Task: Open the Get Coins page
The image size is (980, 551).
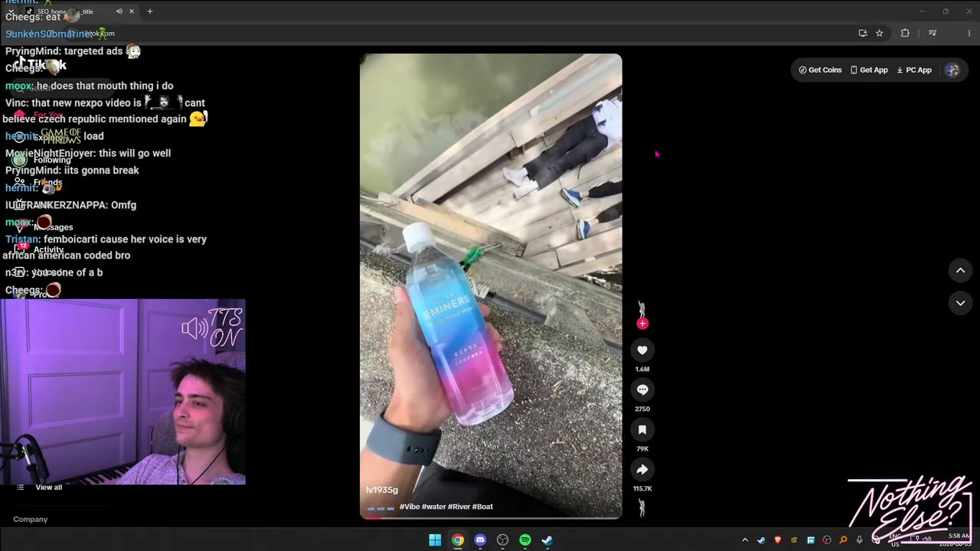Action: coord(820,70)
